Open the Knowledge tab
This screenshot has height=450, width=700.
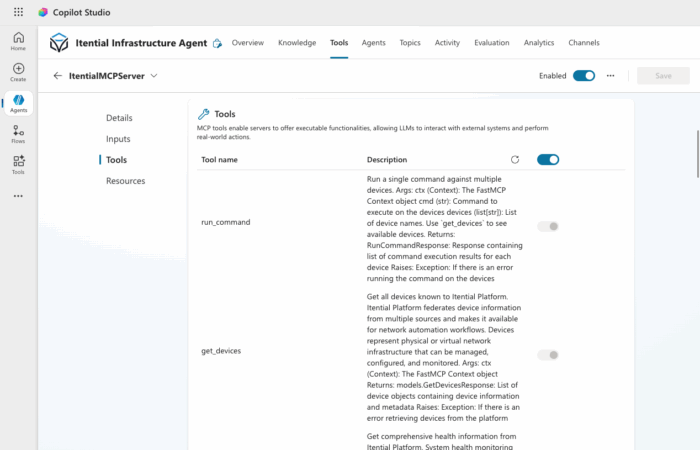(297, 43)
